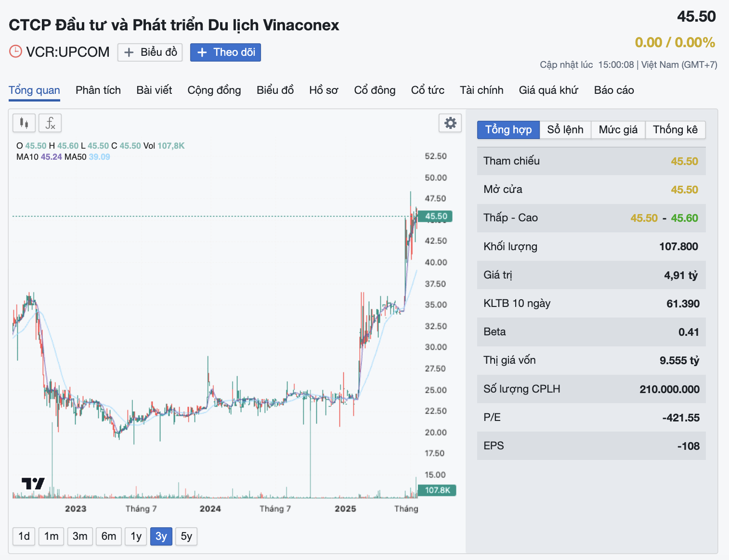The image size is (729, 560).
Task: Open the Cổ đông tab
Action: [x=375, y=90]
